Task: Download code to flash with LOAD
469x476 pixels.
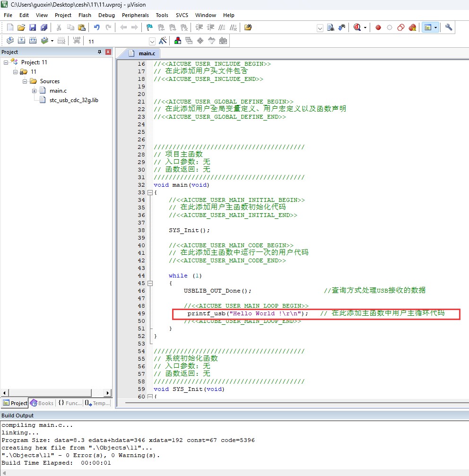Action: [77, 41]
